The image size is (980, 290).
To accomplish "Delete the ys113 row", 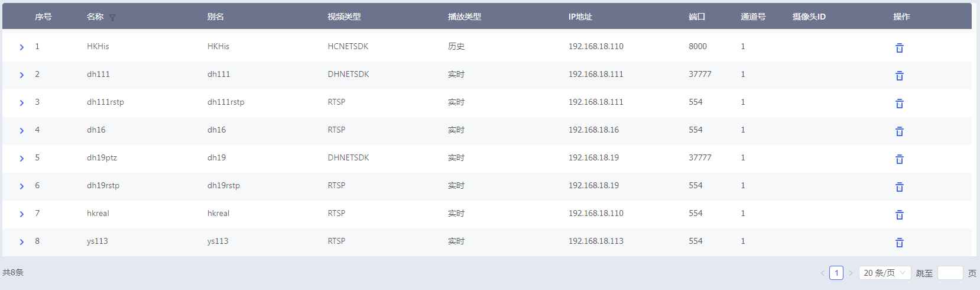I will [899, 243].
